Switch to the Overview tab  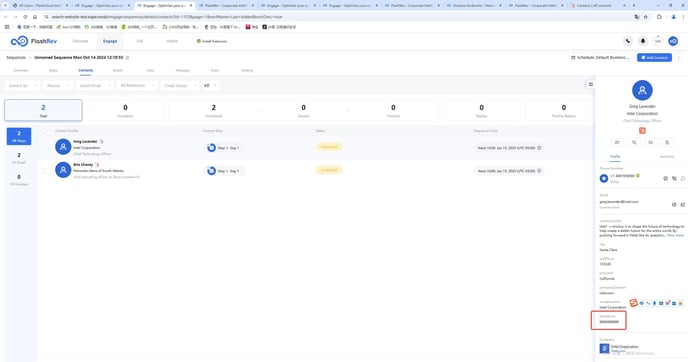(21, 70)
